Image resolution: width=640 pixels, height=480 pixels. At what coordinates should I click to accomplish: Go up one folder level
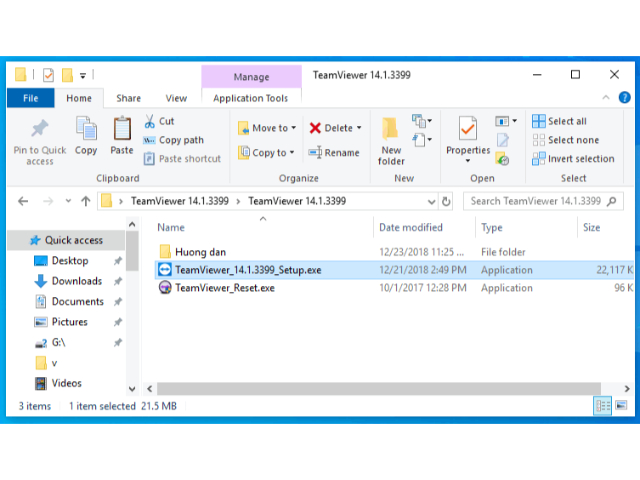86,201
